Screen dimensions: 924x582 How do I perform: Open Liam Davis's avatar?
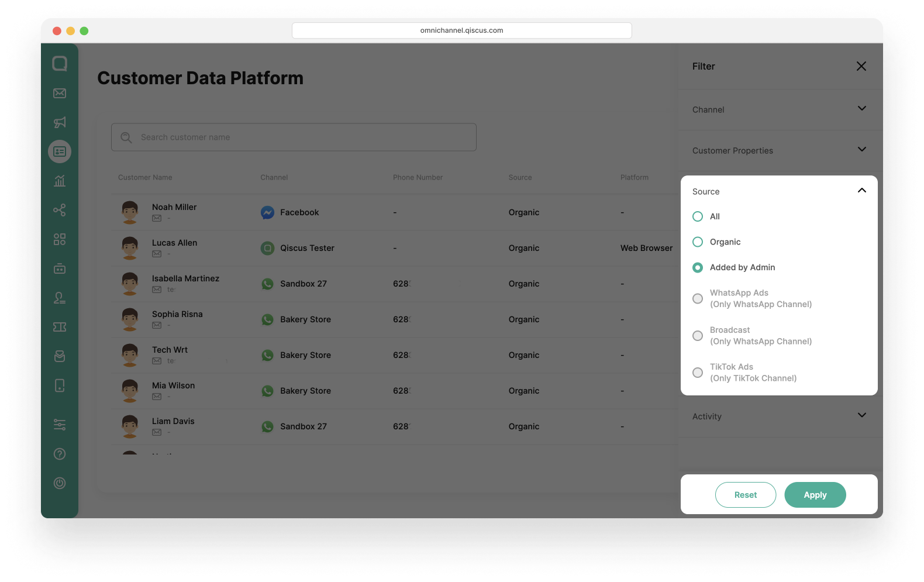coord(130,427)
